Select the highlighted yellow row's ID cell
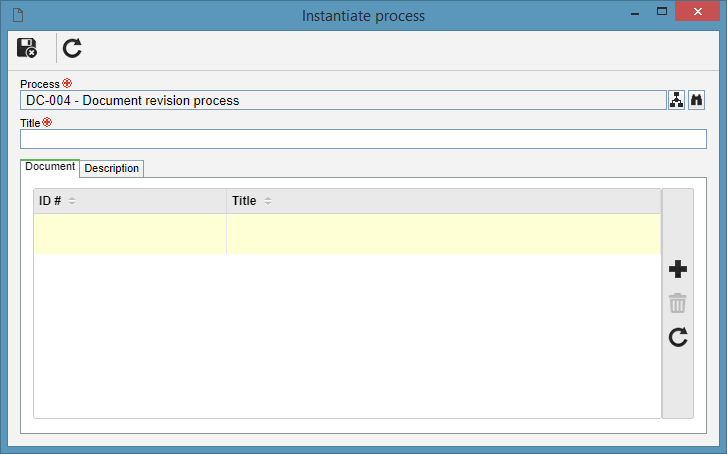This screenshot has height=454, width=727. 130,234
